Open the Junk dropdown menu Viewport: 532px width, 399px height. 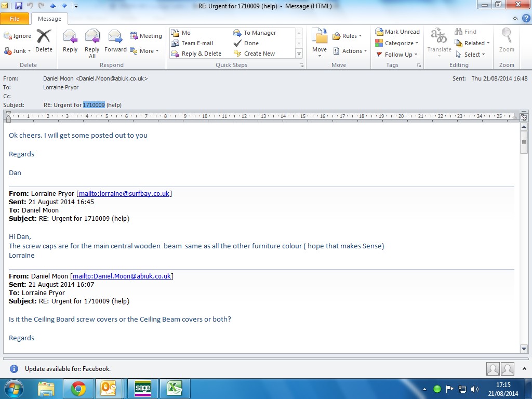(18, 51)
